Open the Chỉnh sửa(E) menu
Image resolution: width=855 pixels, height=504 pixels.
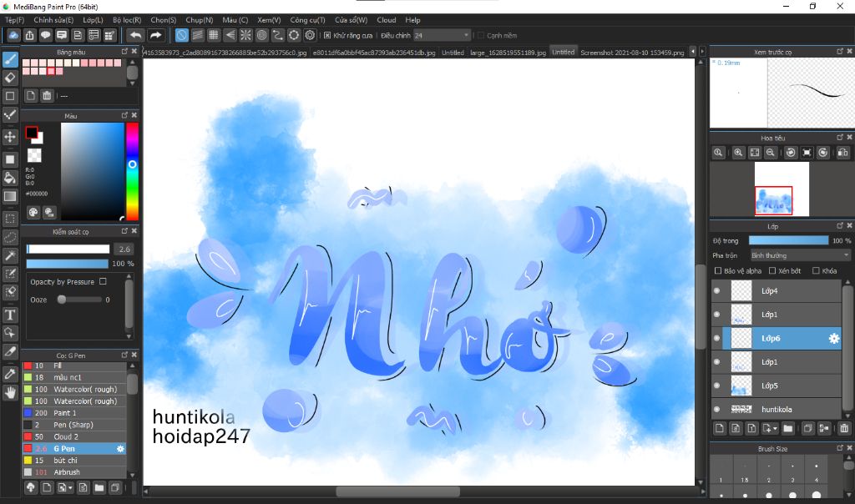coord(53,20)
